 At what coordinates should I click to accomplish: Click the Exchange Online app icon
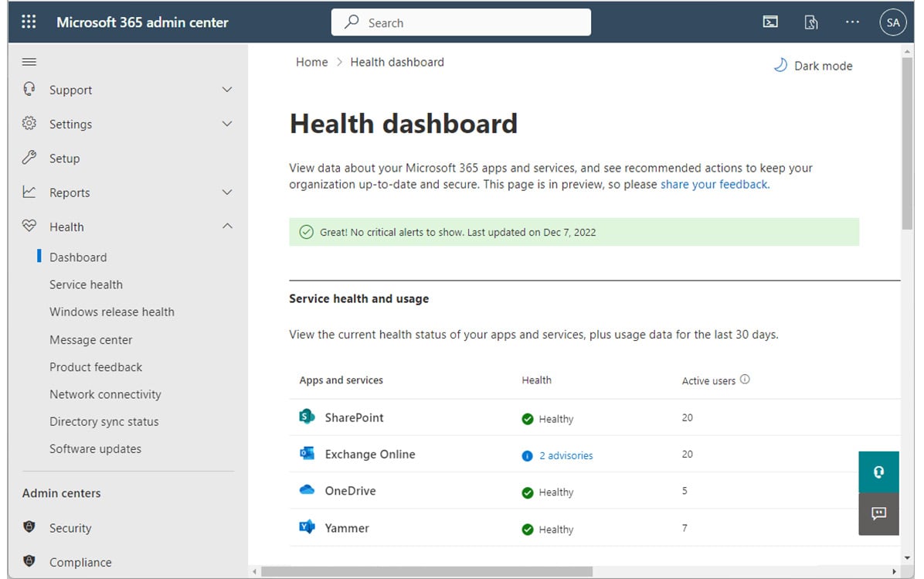[307, 454]
